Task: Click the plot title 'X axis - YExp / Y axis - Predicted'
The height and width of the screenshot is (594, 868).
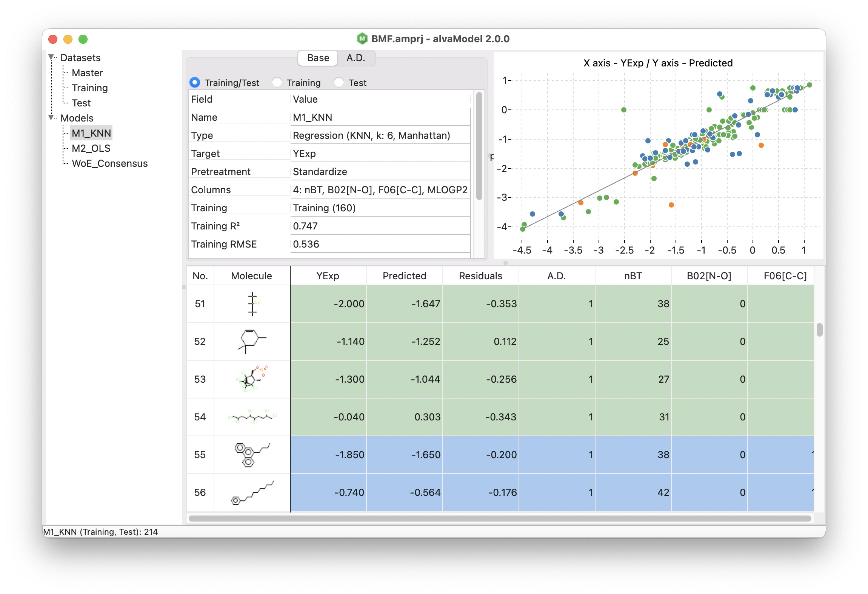Action: tap(658, 63)
